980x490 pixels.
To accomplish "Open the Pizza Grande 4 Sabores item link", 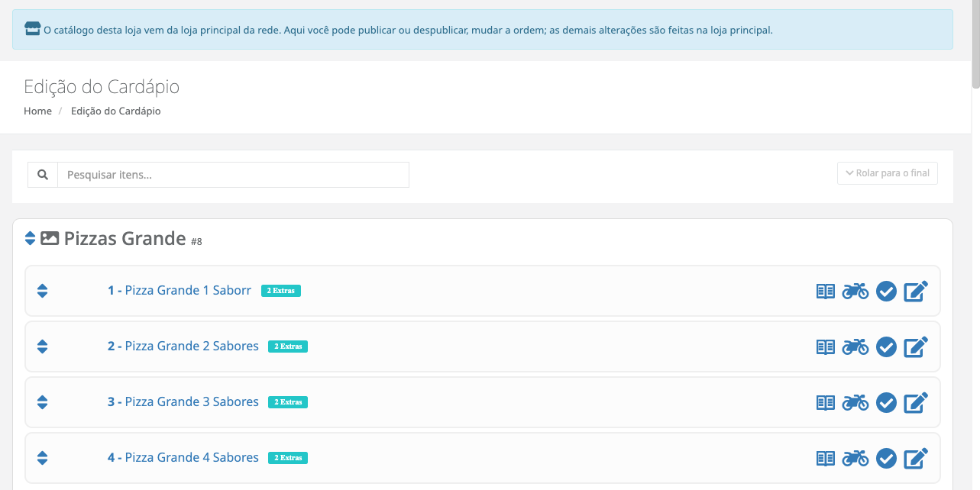I will (x=183, y=458).
